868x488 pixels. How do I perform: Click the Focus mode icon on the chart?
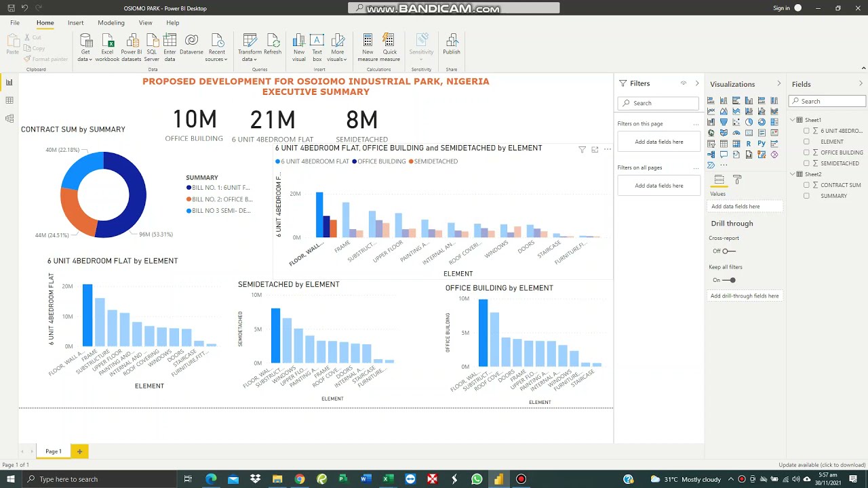[595, 150]
